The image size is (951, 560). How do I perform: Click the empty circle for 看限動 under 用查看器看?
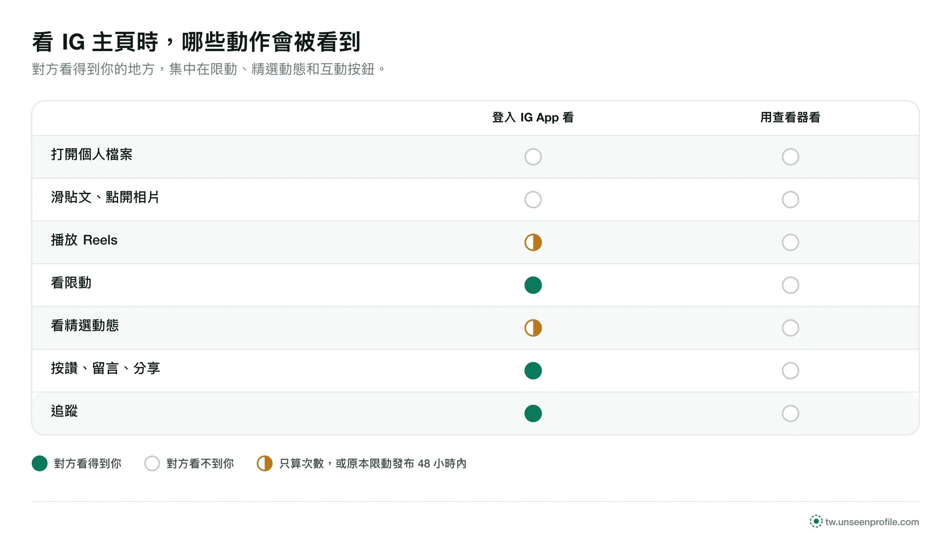pyautogui.click(x=790, y=285)
